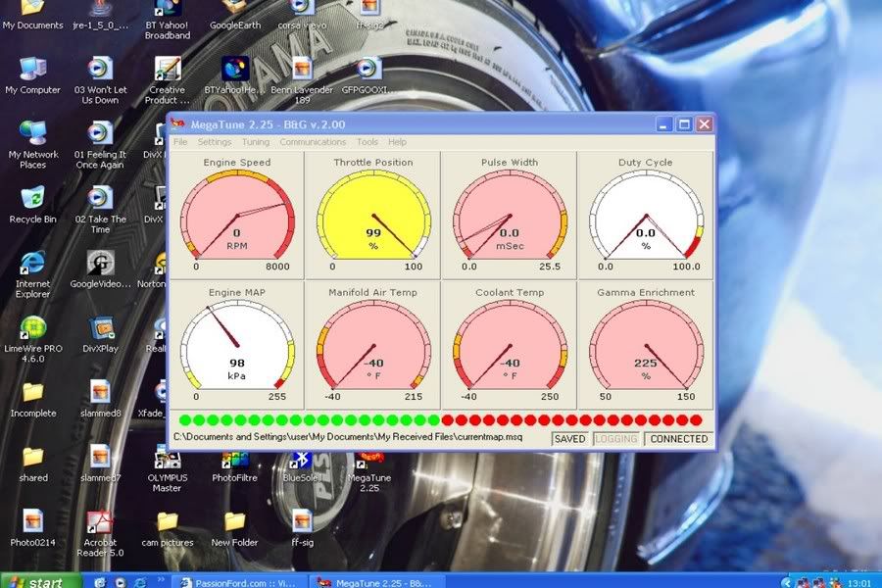Click the SAVED status indicator
The height and width of the screenshot is (588, 882).
[x=569, y=439]
